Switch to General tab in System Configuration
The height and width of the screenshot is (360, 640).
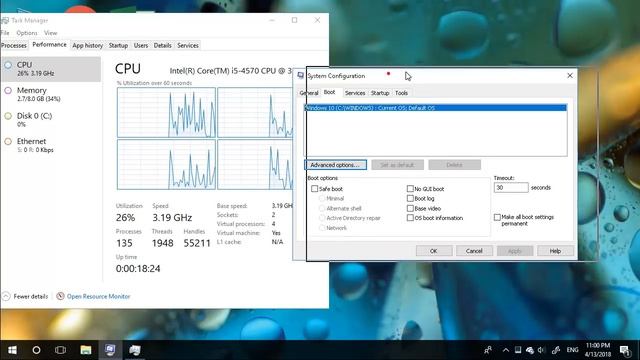coord(309,93)
